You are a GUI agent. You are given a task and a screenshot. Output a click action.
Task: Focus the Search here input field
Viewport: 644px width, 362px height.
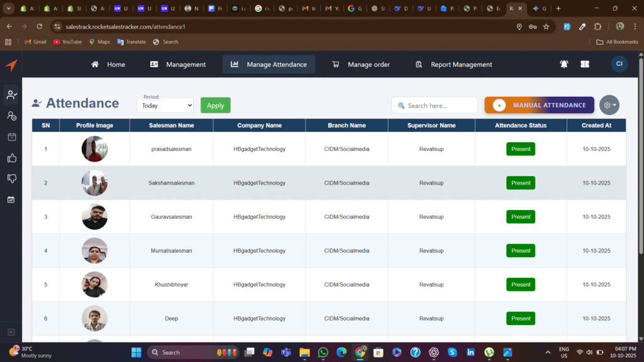(x=434, y=106)
